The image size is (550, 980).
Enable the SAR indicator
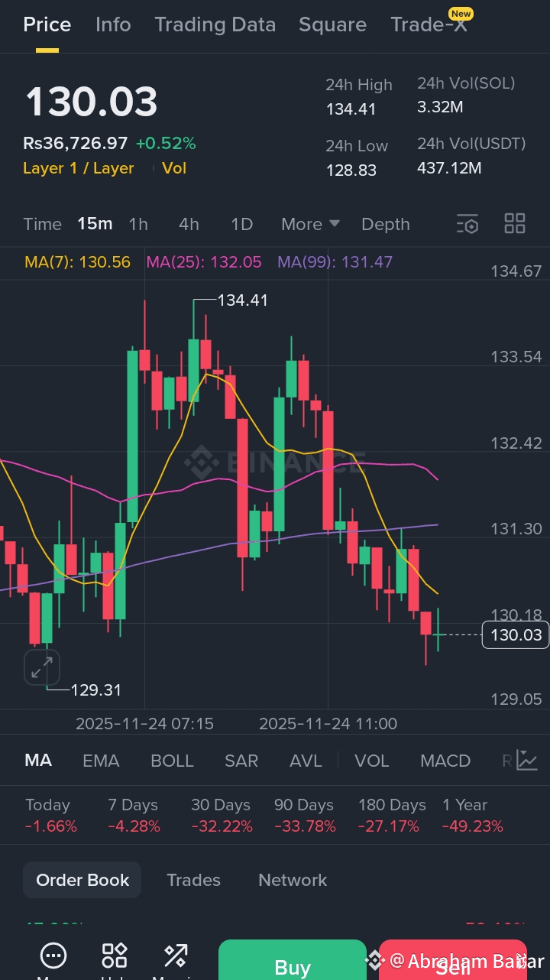pyautogui.click(x=241, y=761)
